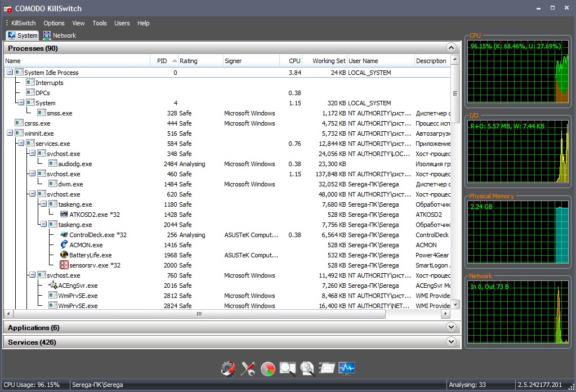Click the DPCs row icon
576x392 pixels.
(30, 92)
